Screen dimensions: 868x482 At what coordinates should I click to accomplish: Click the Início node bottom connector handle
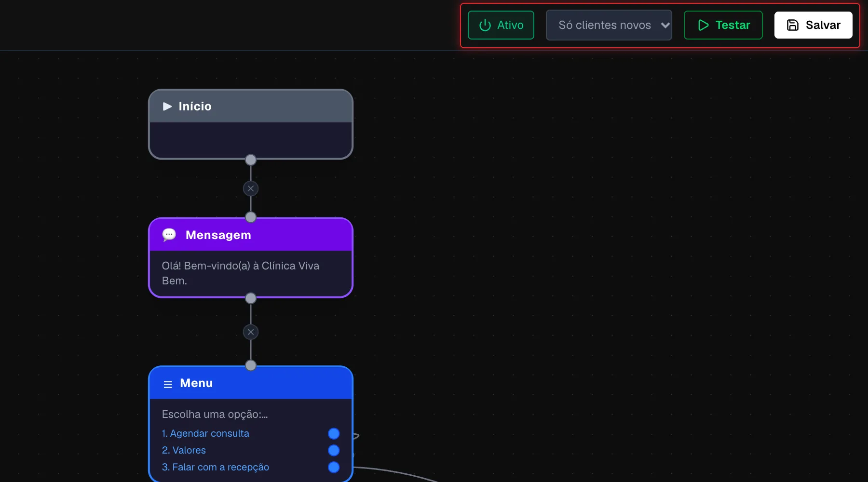[x=251, y=160]
